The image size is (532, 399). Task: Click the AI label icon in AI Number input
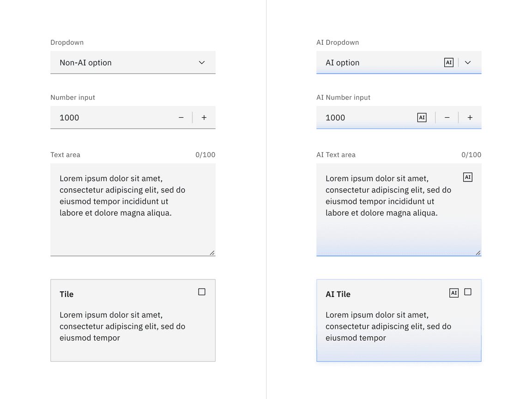(x=422, y=117)
